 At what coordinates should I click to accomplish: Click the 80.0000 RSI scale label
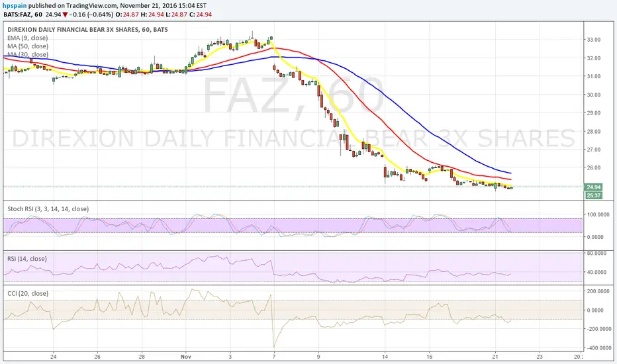coord(596,253)
